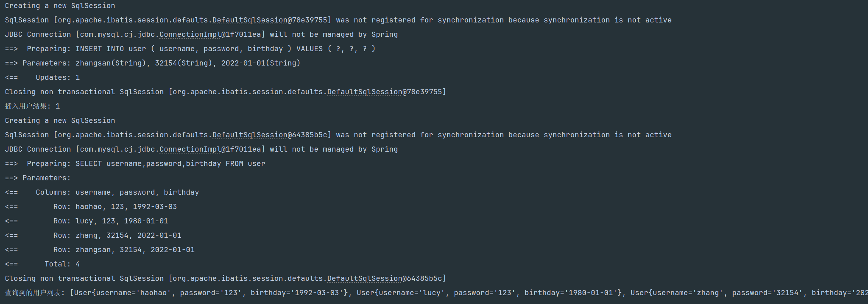Open DefaultSqlSession@64385b5c link in the Closing line
This screenshot has height=304, width=868.
point(364,279)
